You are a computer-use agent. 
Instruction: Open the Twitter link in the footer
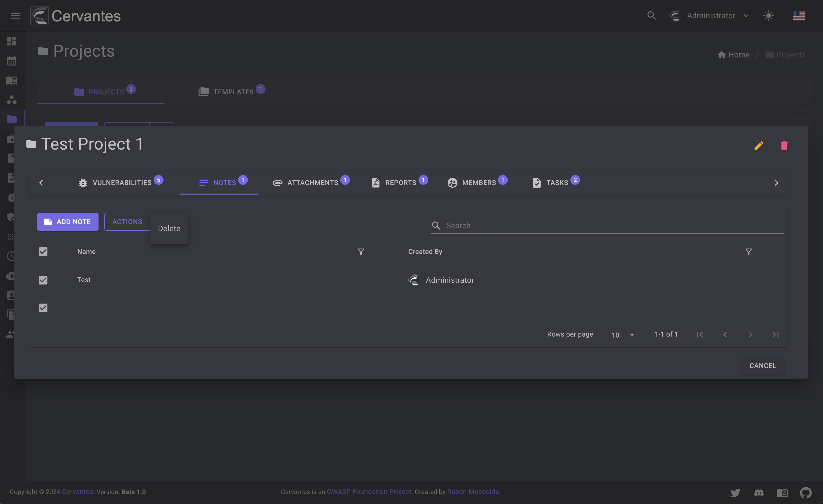735,493
